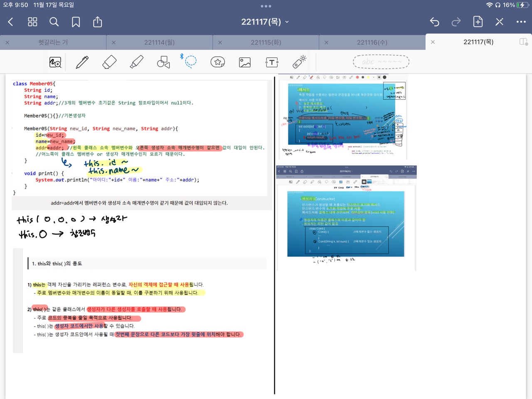
Task: Select the Shapes tool
Action: point(163,62)
